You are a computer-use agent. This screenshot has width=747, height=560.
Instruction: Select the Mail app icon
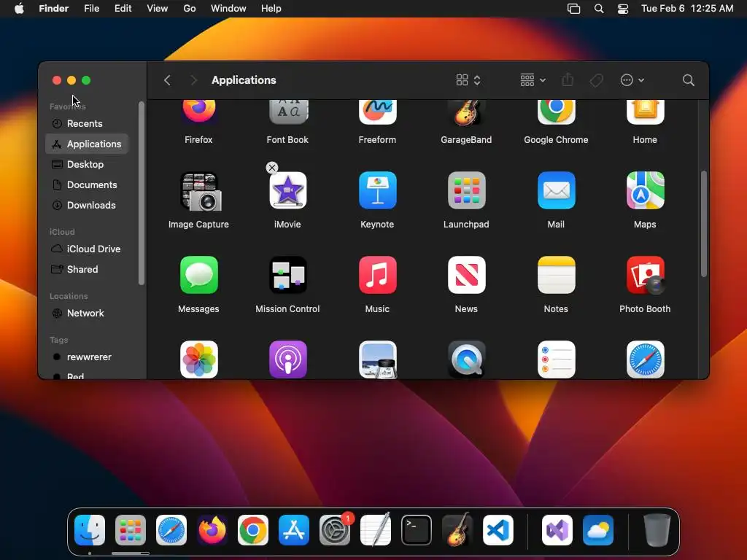pos(556,191)
